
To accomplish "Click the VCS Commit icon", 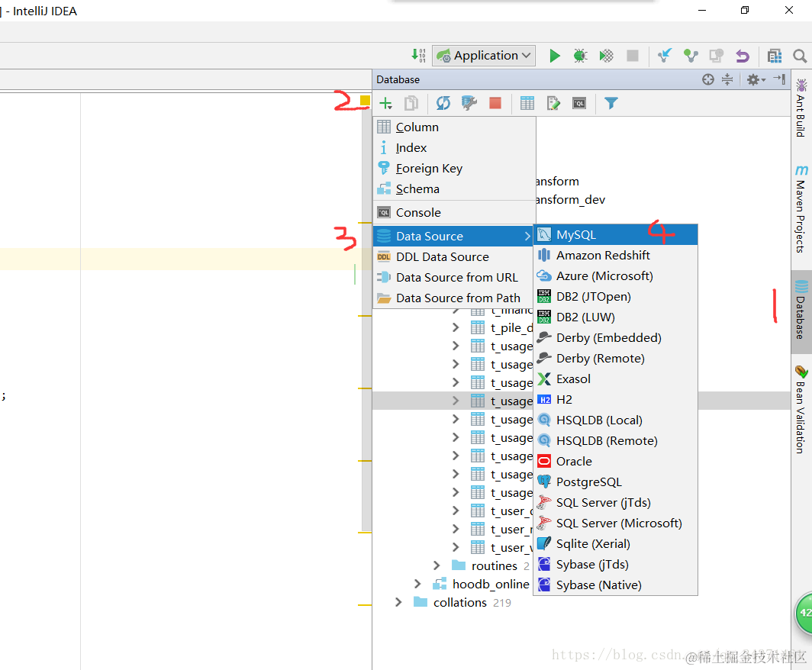I will (691, 56).
